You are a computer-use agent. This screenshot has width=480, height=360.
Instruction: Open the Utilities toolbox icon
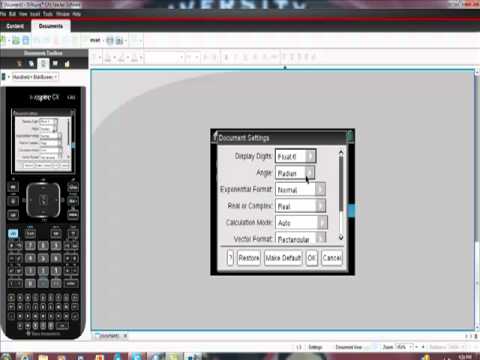click(55, 63)
